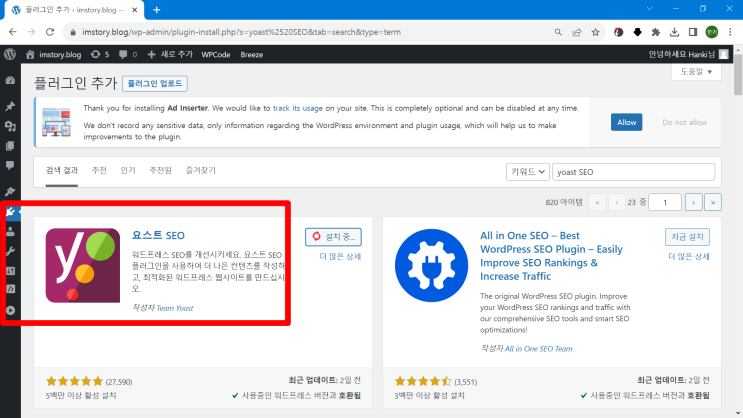The image size is (743, 418).
Task: Open the Chrome three-dot menu
Action: pyautogui.click(x=730, y=32)
